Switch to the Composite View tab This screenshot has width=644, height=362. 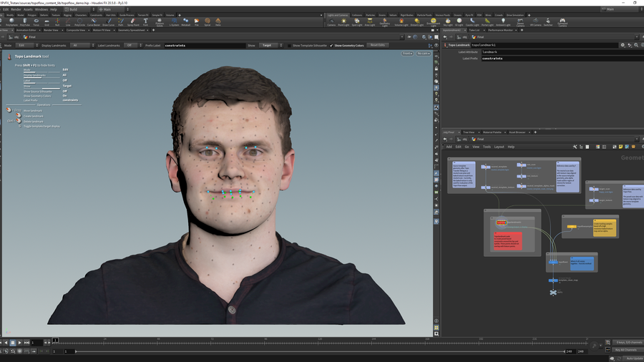76,30
